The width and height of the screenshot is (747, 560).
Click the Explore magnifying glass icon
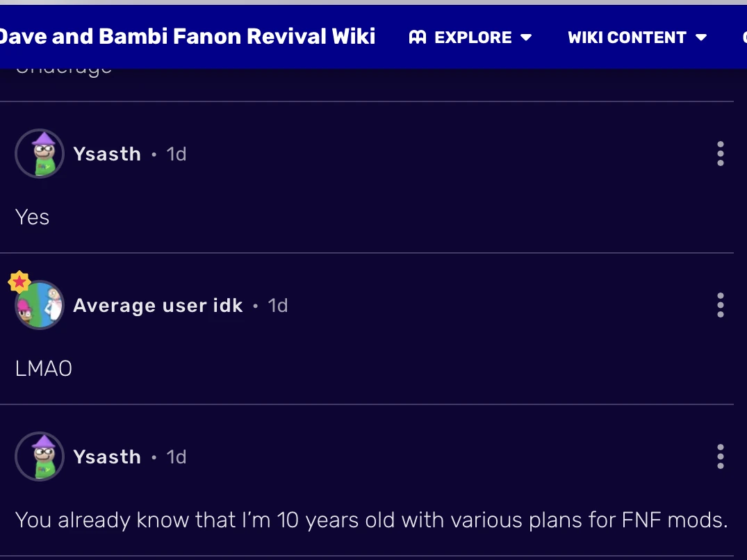click(x=417, y=37)
